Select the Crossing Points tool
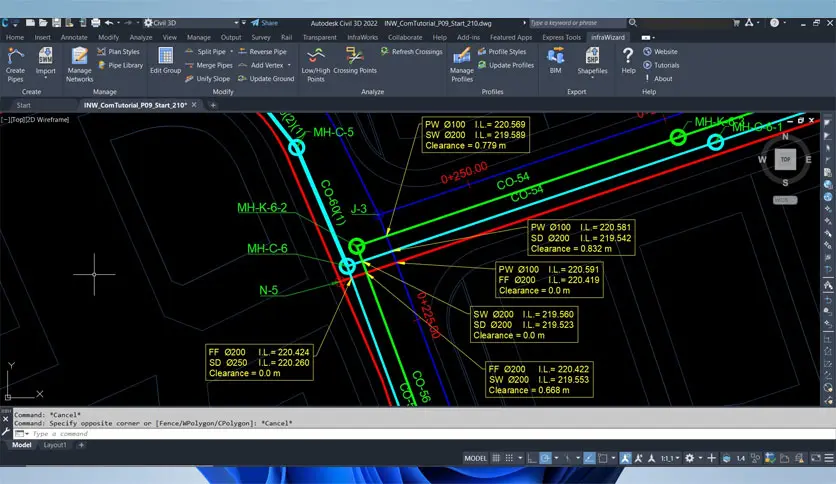The height and width of the screenshot is (484, 836). tap(355, 60)
